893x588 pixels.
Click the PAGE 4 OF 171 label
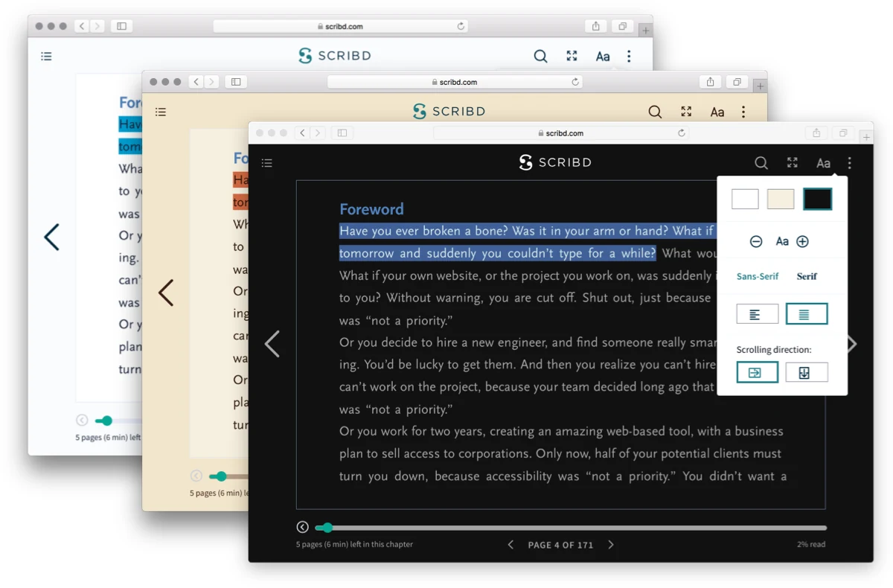pyautogui.click(x=560, y=545)
